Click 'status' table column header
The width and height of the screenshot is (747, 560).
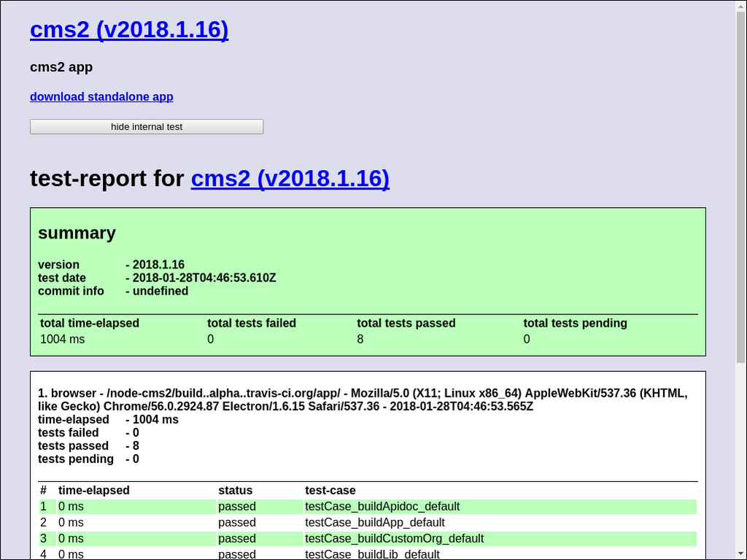click(x=236, y=491)
